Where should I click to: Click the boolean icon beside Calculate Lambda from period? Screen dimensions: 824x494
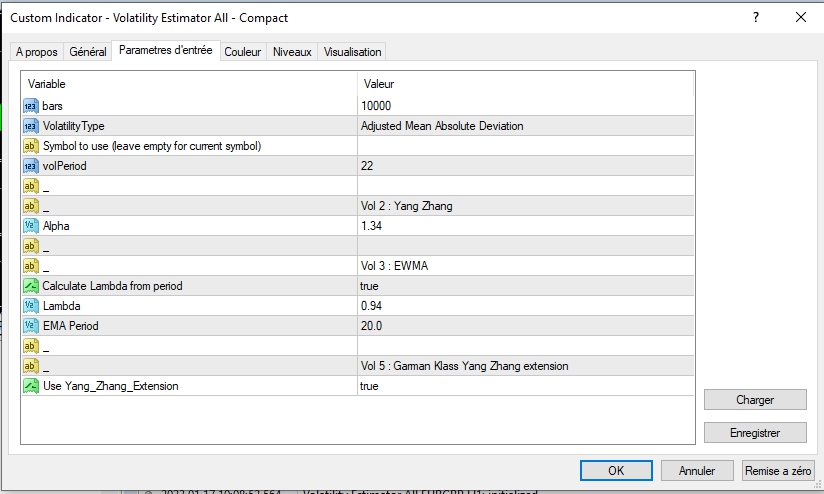tap(30, 286)
